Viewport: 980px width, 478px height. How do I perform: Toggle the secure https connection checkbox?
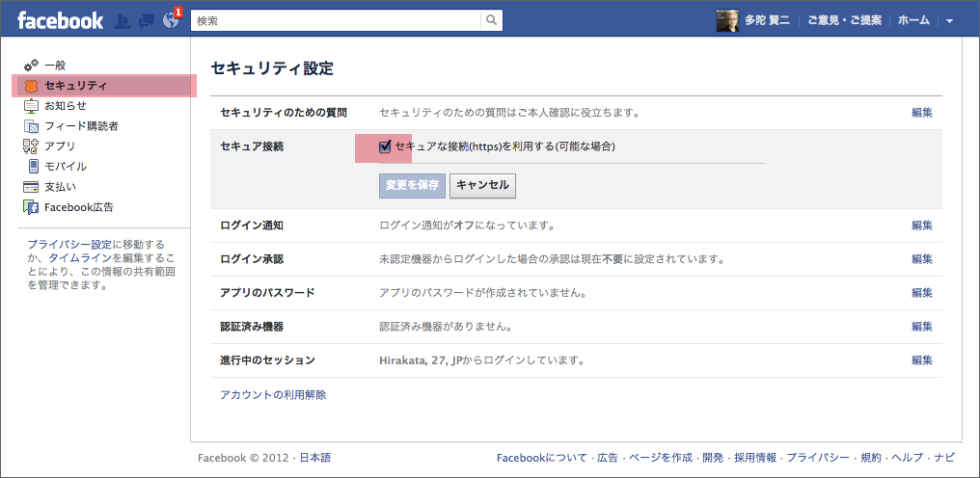385,146
